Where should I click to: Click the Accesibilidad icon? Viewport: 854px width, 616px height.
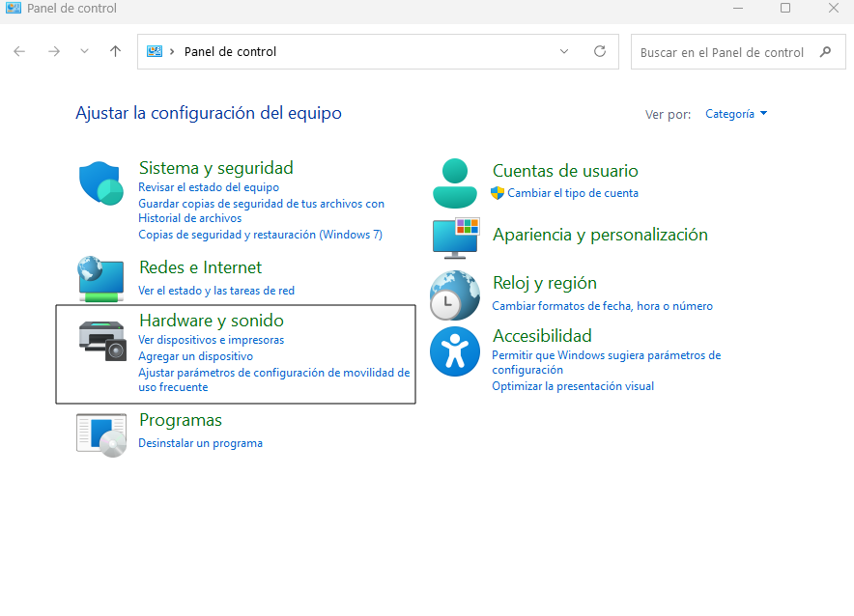tap(454, 351)
